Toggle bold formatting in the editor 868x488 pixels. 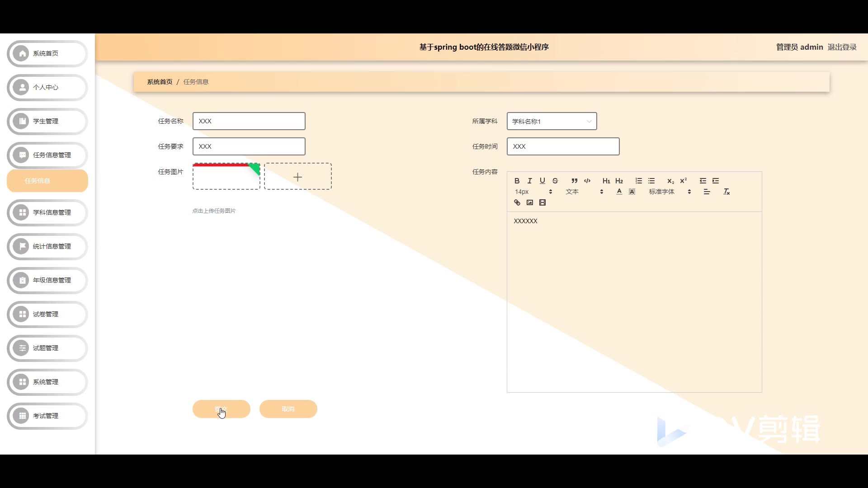[517, 181]
